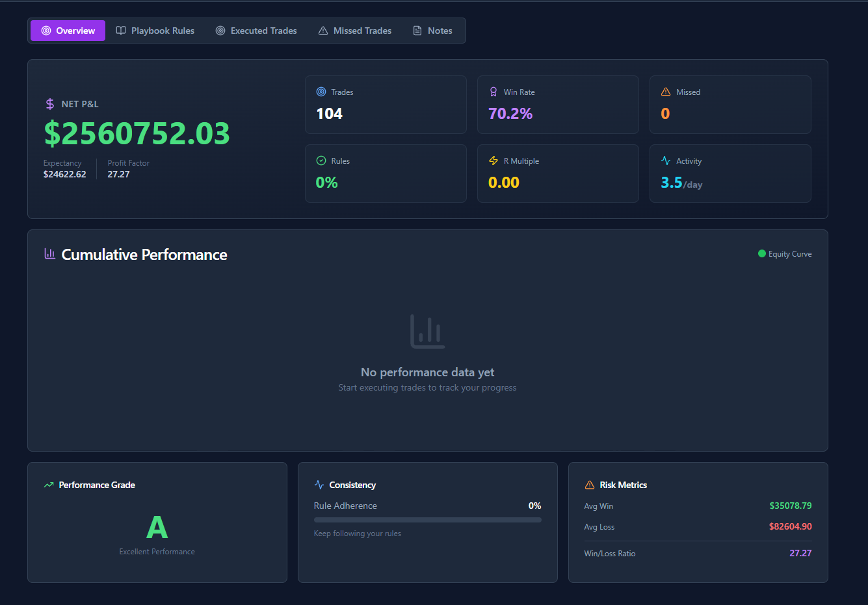Click the trending arrow icon beside Performance Grade

49,485
